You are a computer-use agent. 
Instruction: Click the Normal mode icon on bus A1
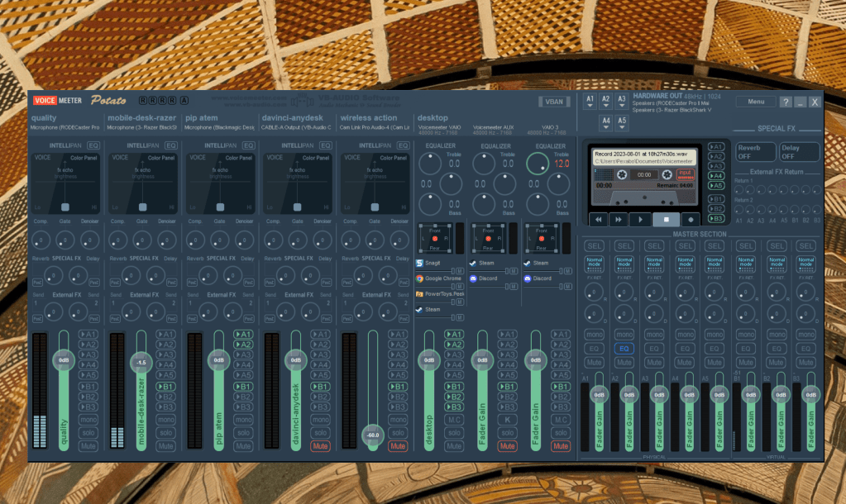[594, 264]
